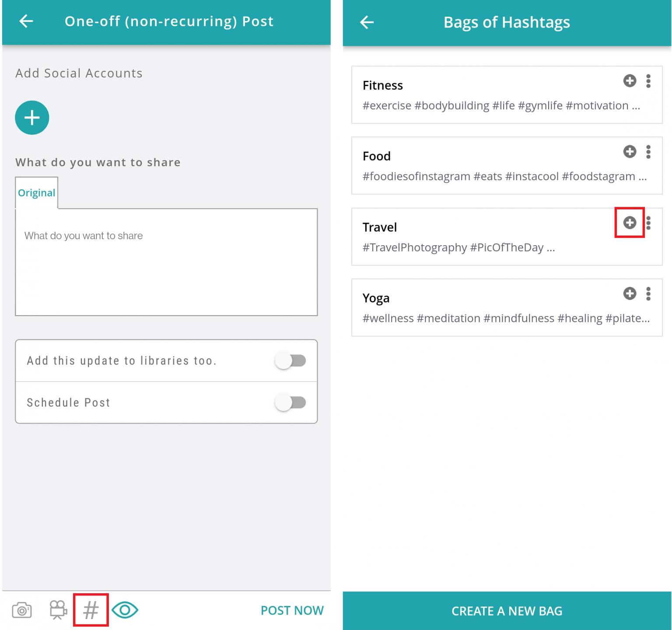672x630 pixels.
Task: Open post preview with the eye icon
Action: [x=125, y=610]
